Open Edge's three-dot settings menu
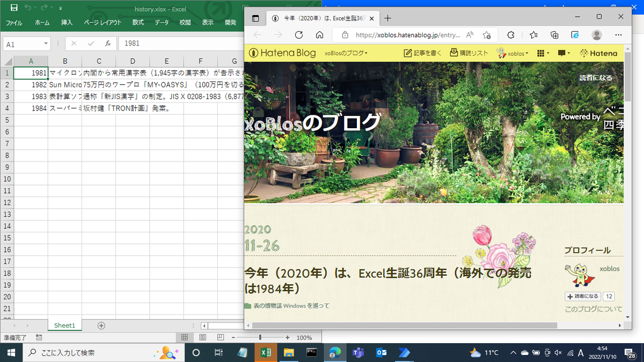This screenshot has height=362, width=644. click(x=619, y=35)
